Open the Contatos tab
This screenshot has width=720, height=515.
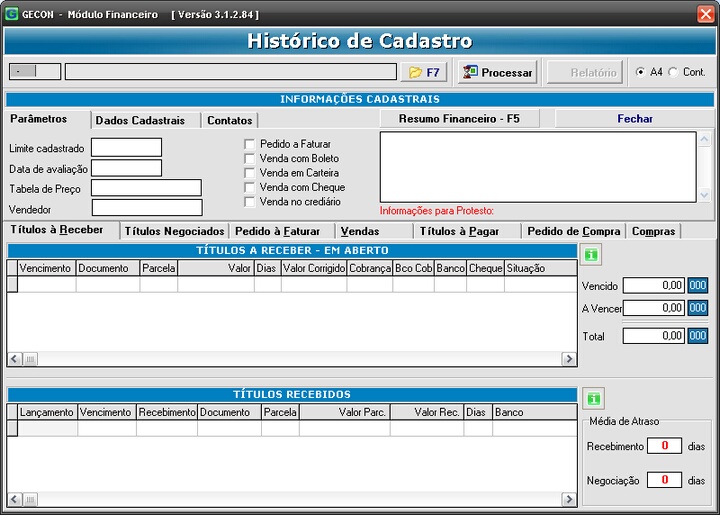coord(230,120)
